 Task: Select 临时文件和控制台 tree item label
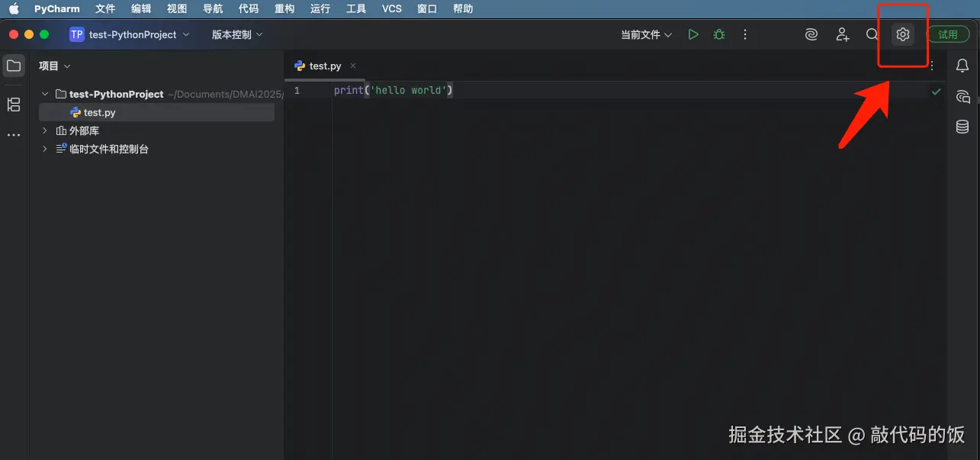(x=109, y=149)
